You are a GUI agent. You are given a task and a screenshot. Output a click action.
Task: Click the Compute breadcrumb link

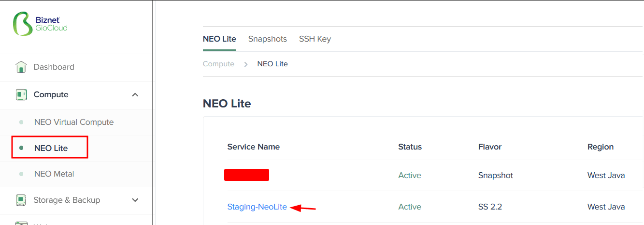(x=218, y=64)
